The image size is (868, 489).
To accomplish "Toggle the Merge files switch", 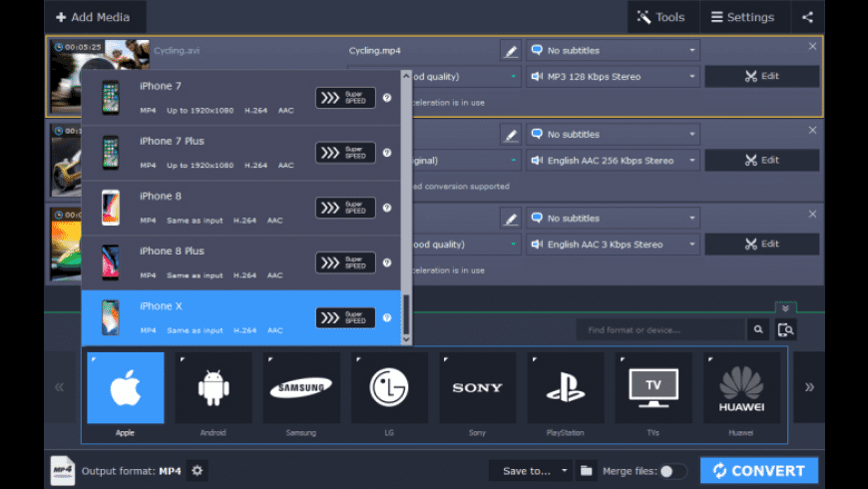I will coord(673,471).
